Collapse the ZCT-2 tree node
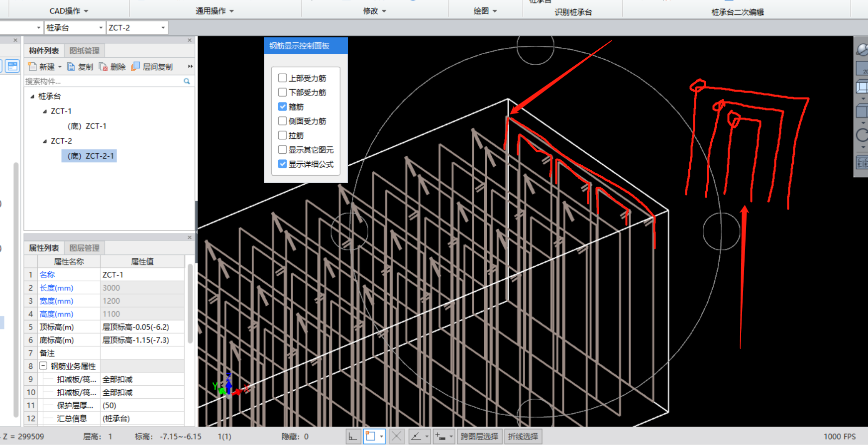The image size is (868, 445). (x=45, y=141)
